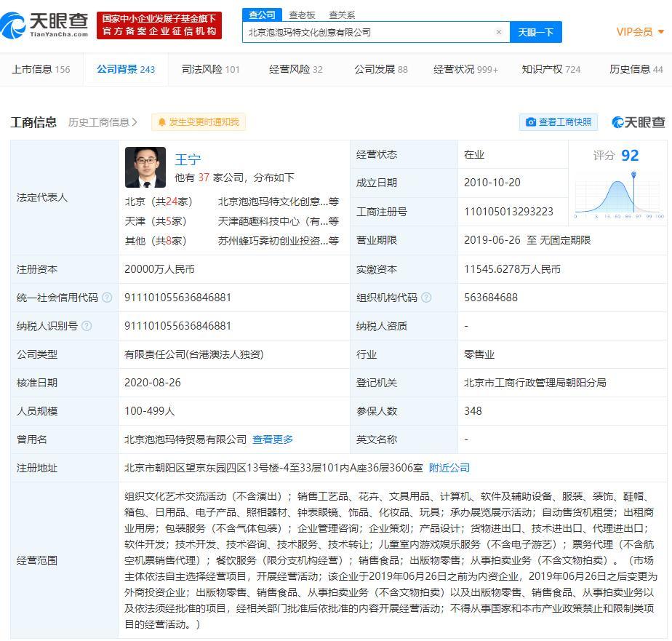Open 经营风险 32 tab
The height and width of the screenshot is (641, 672).
(296, 69)
